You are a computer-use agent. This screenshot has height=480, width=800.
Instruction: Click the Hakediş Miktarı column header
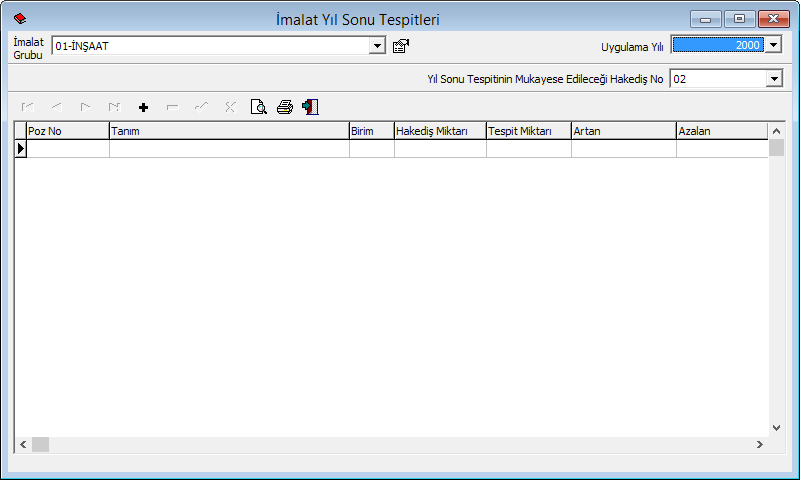(x=439, y=131)
